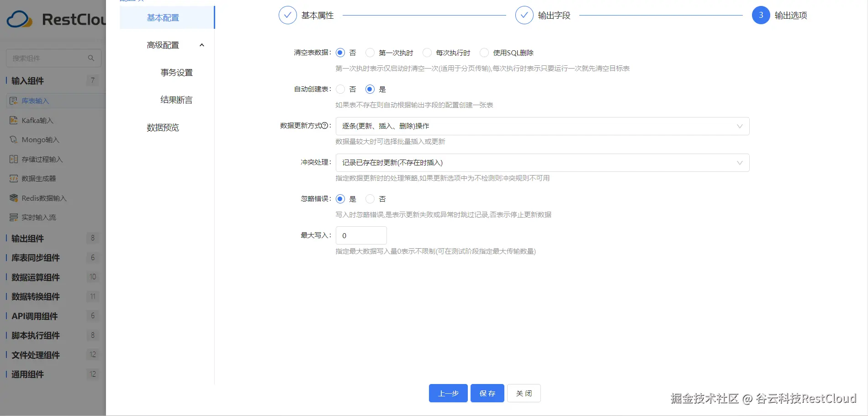
Task: Select the 库表输入 component icon
Action: click(14, 101)
